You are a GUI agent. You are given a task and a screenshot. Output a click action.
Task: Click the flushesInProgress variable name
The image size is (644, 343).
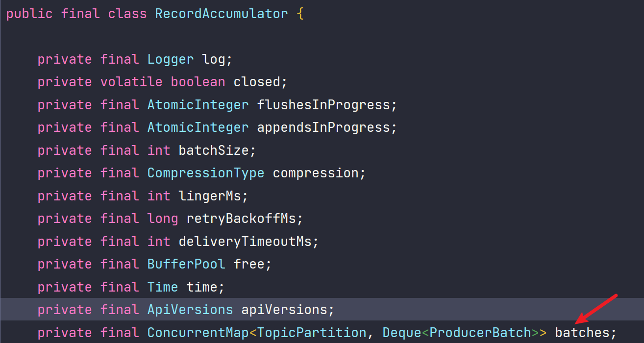(x=323, y=105)
